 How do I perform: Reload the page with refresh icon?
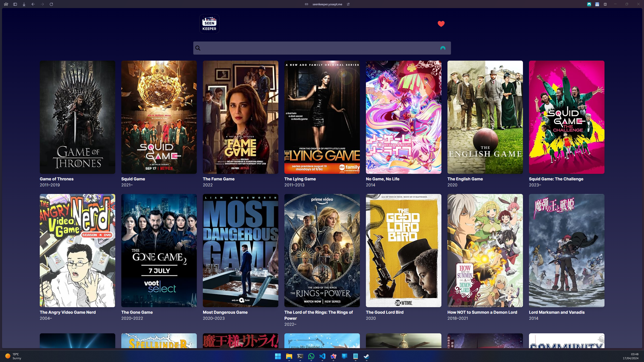[51, 4]
